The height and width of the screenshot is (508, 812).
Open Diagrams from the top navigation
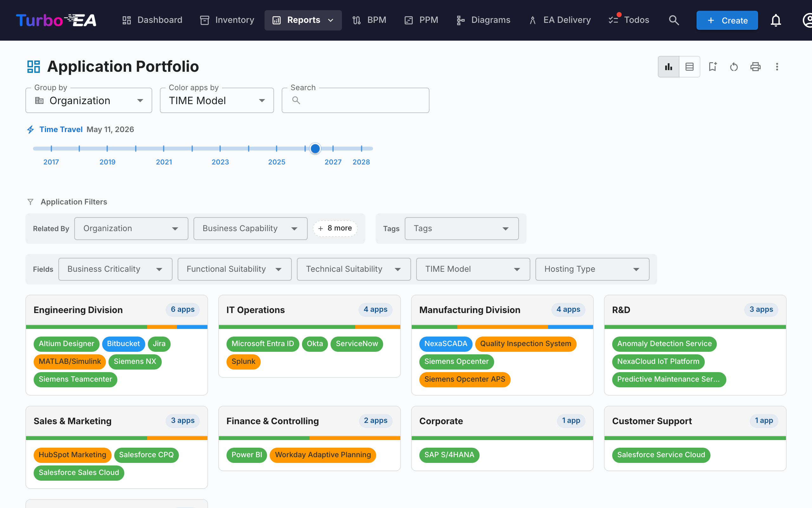tap(483, 20)
